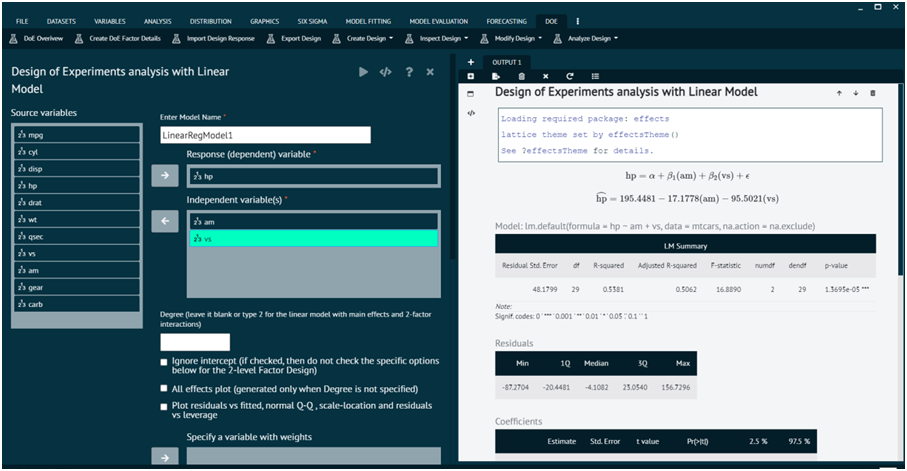Image resolution: width=907 pixels, height=471 pixels.
Task: Select carb in Source variables
Action: [77, 304]
